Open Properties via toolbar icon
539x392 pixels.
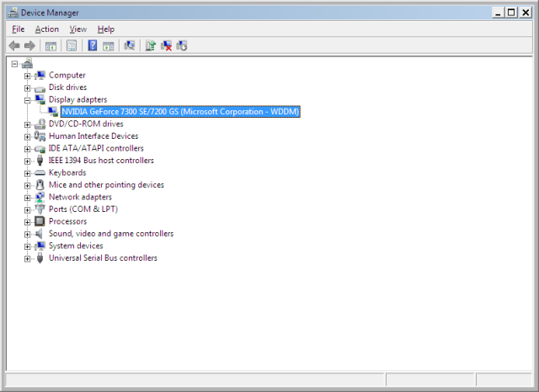click(72, 45)
